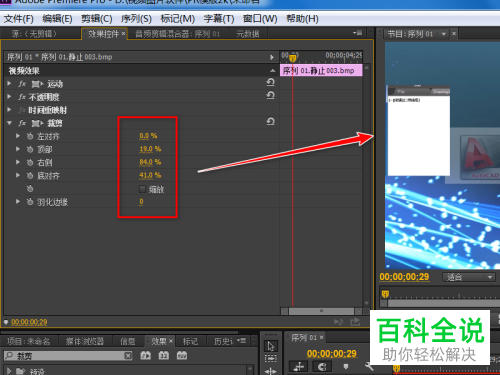This screenshot has height=375, width=500.
Task: Expand the 运动 effect properties
Action: (x=9, y=83)
